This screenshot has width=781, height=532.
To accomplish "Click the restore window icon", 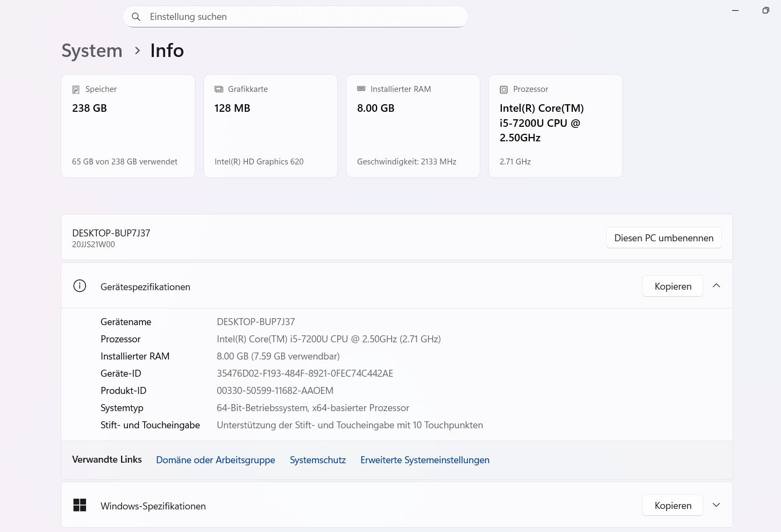I will click(765, 10).
